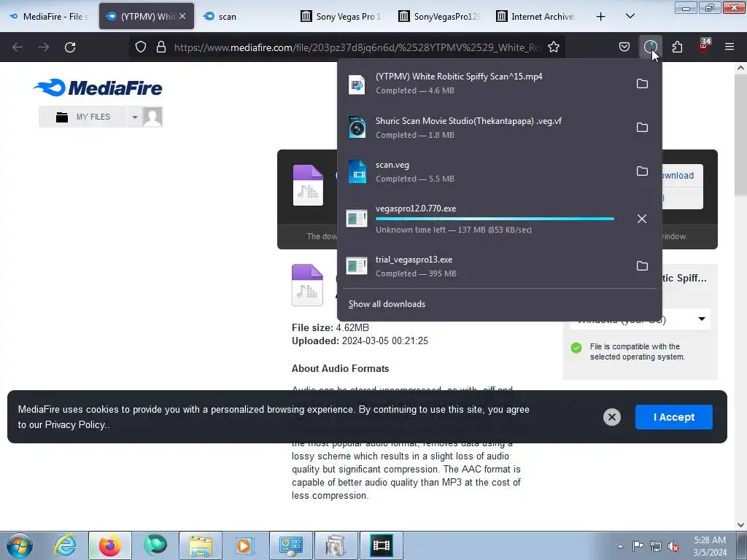Viewport: 747px width, 560px height.
Task: Launch Internet Explorer from taskbar
Action: 65,545
